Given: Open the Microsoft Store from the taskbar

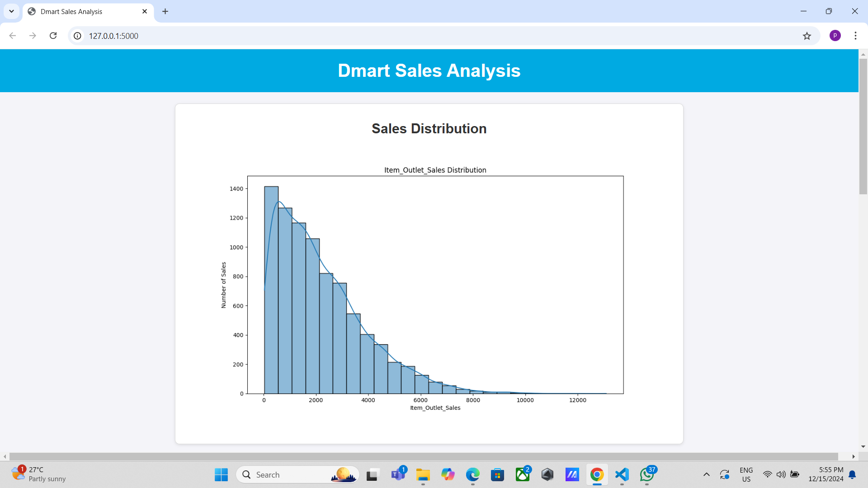Looking at the screenshot, I should tap(498, 475).
